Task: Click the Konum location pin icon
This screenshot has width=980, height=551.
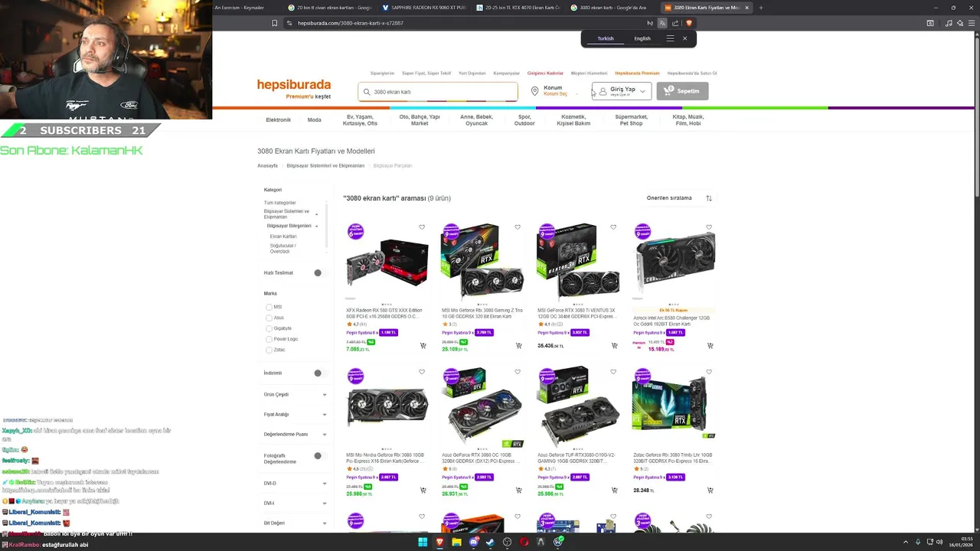Action: tap(535, 91)
